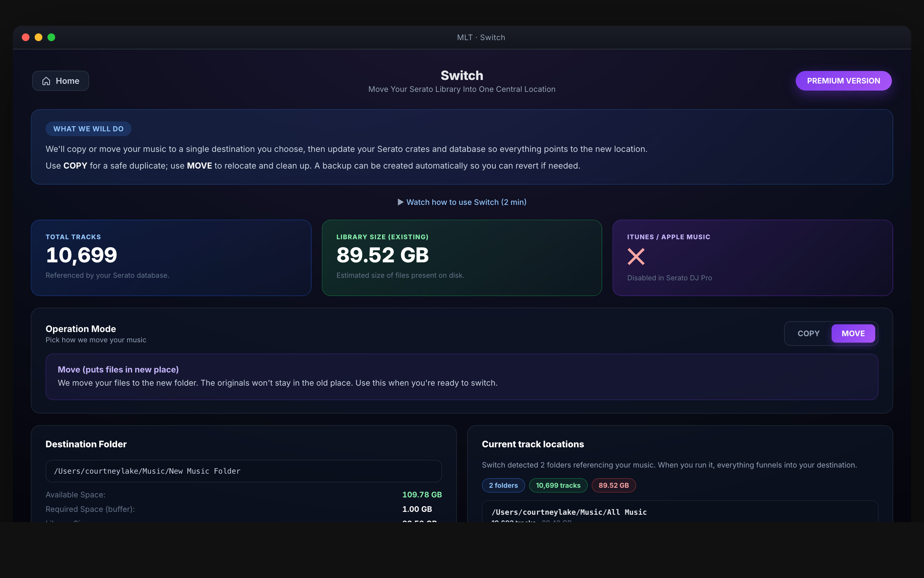Image resolution: width=924 pixels, height=578 pixels.
Task: Click the Operation Mode heading
Action: (81, 329)
